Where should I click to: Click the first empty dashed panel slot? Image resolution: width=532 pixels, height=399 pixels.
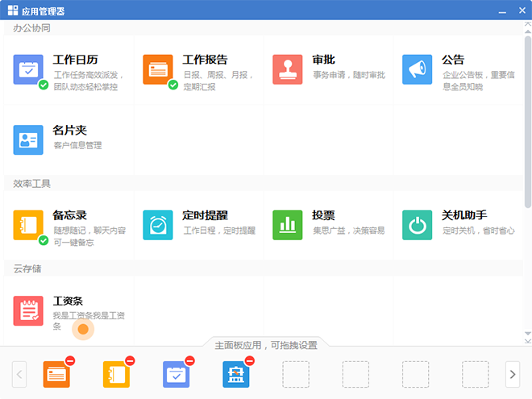tap(296, 374)
